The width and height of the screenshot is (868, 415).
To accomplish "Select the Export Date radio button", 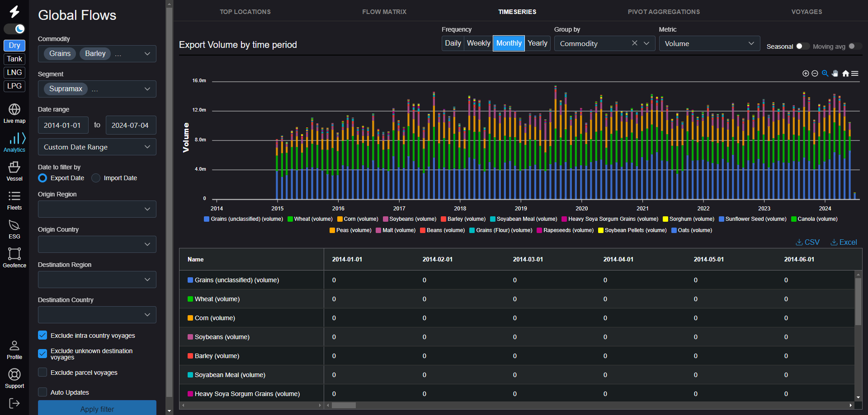I will coord(42,178).
